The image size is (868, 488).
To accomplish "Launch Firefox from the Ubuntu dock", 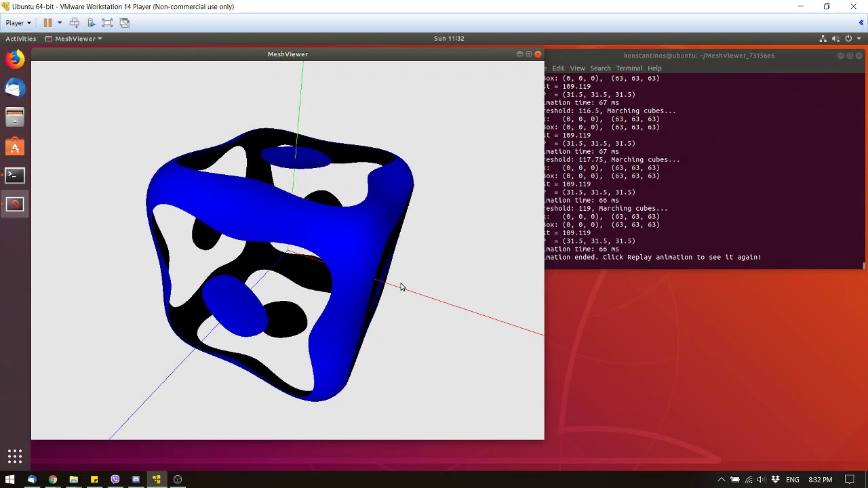I will click(x=15, y=59).
